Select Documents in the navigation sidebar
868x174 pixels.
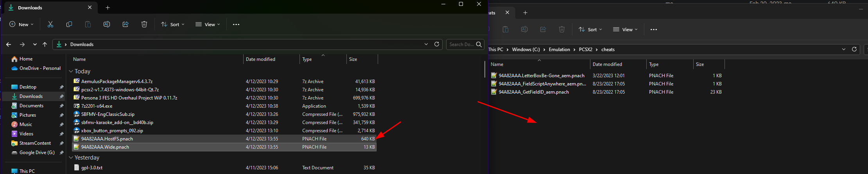click(32, 106)
